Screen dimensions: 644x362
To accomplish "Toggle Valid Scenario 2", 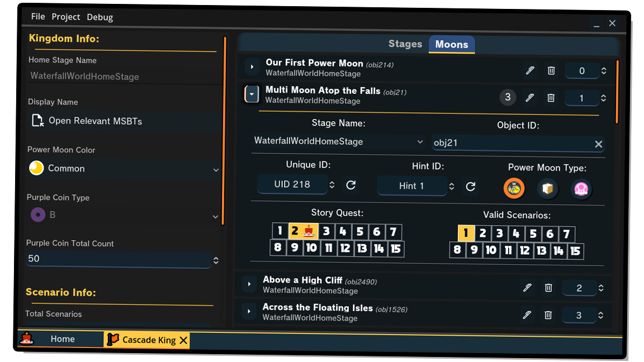I will point(482,234).
